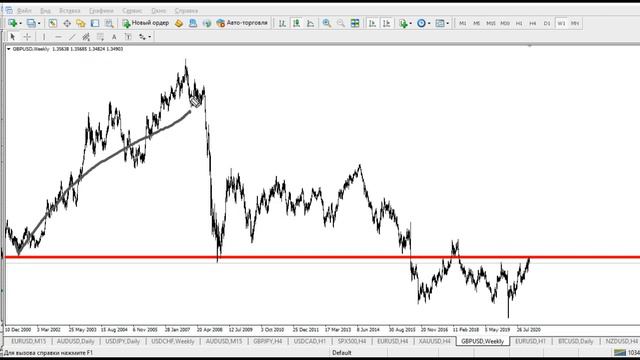The width and height of the screenshot is (640, 360).
Task: Click the Tile Windows icon
Action: tap(355, 24)
